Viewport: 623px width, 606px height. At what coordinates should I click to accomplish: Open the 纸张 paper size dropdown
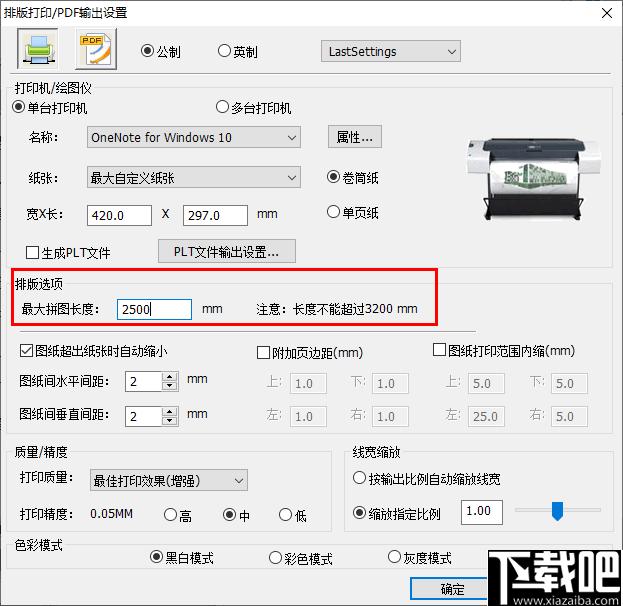tap(193, 178)
